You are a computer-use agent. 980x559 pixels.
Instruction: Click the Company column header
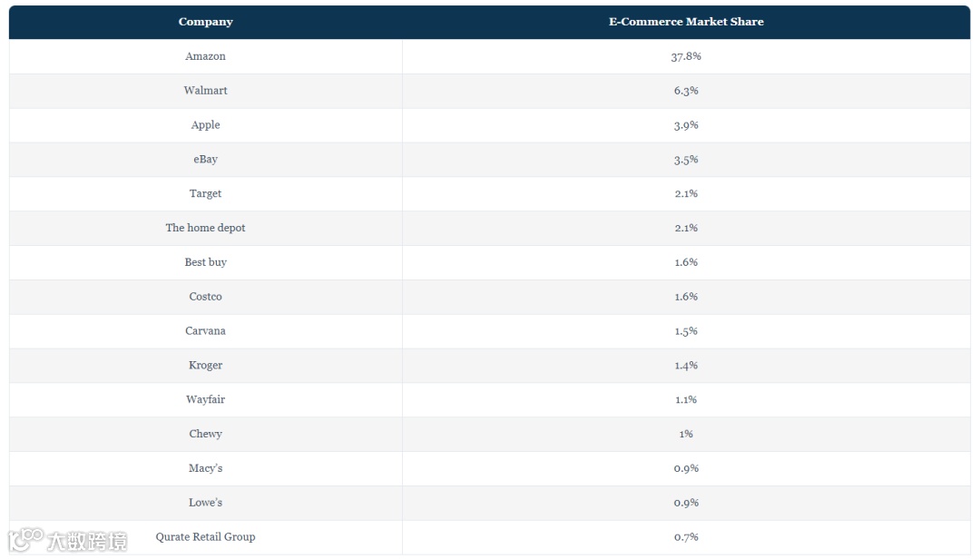coord(205,22)
